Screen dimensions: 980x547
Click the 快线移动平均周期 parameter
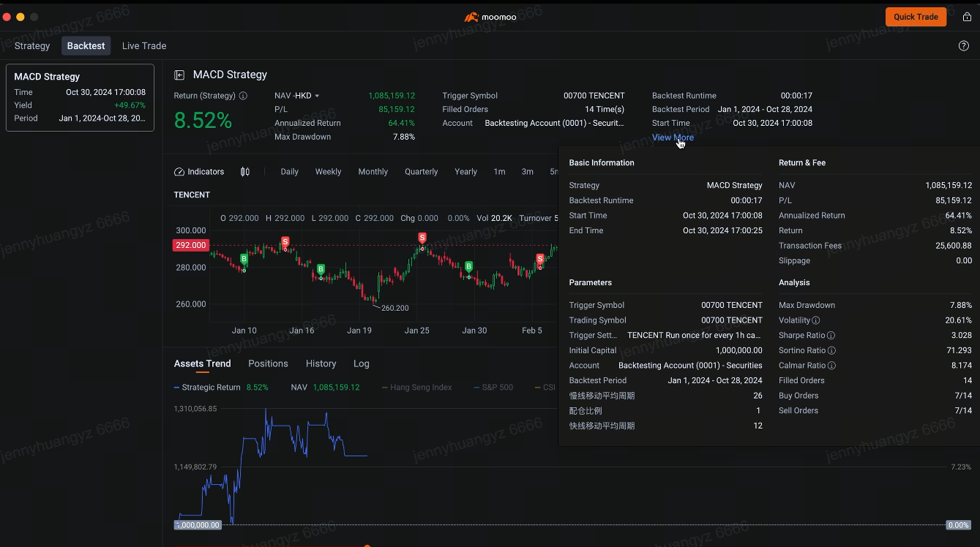coord(602,426)
